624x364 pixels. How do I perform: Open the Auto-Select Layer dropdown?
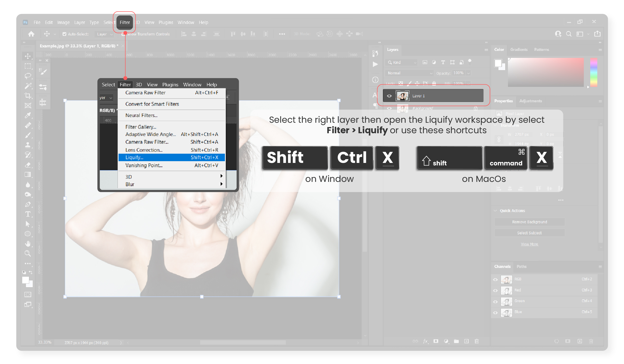pyautogui.click(x=104, y=34)
